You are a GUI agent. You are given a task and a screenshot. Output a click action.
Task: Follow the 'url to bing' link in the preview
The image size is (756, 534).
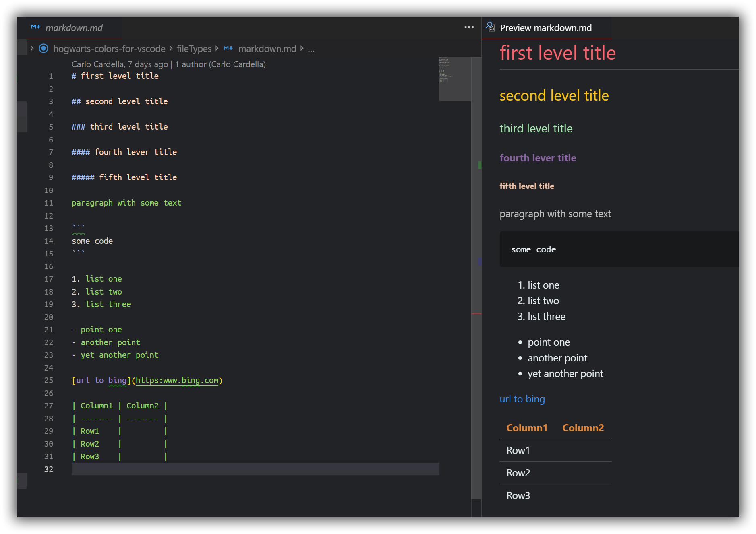pos(522,399)
